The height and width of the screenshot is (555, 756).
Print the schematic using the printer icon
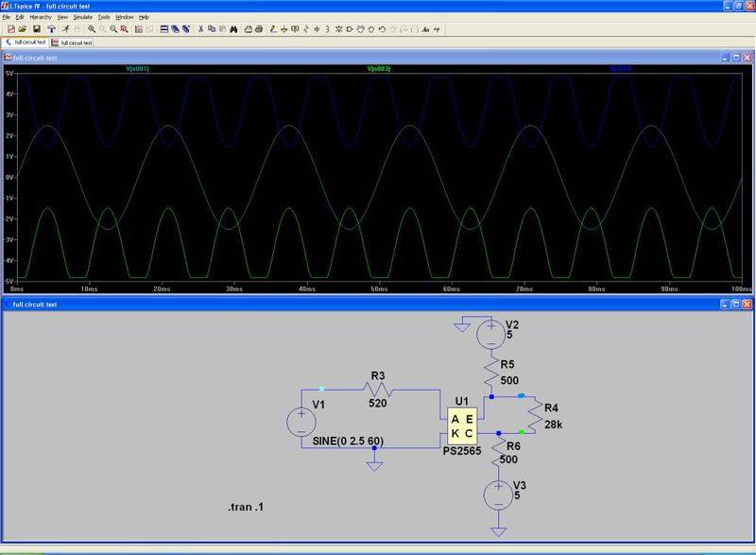[x=259, y=29]
